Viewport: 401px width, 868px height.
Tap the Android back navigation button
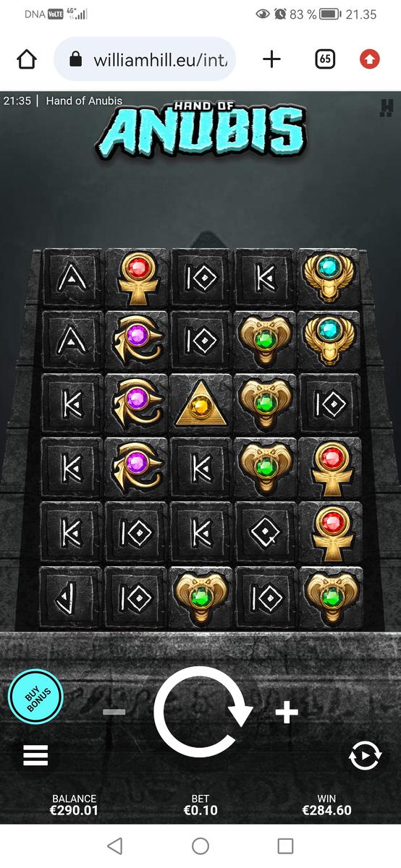[x=114, y=845]
